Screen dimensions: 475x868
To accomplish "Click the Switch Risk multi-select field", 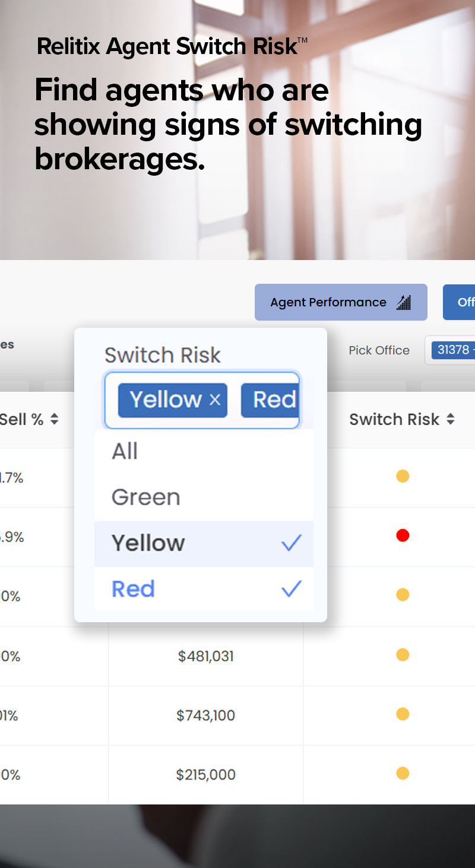I will [202, 400].
